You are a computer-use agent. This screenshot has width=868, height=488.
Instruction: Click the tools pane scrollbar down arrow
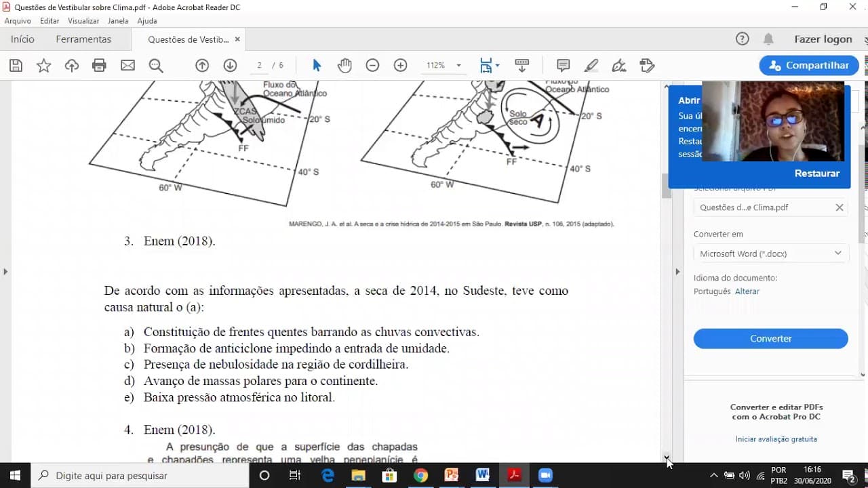(x=863, y=374)
